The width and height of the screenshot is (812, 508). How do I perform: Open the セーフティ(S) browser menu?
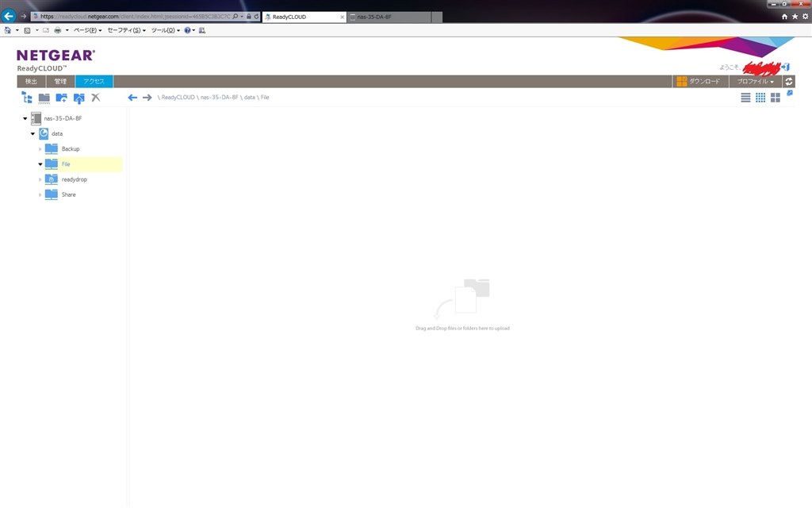126,31
